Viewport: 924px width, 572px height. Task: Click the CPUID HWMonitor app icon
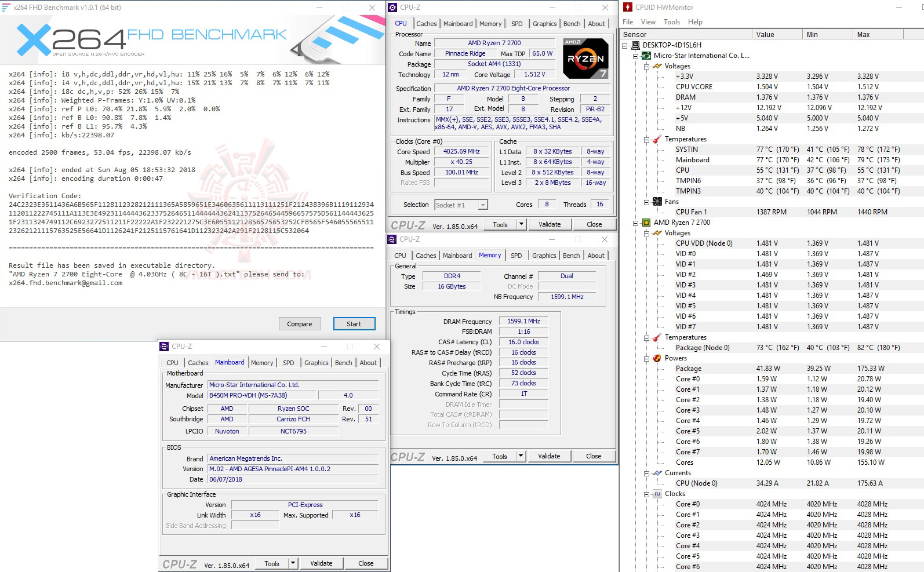628,8
